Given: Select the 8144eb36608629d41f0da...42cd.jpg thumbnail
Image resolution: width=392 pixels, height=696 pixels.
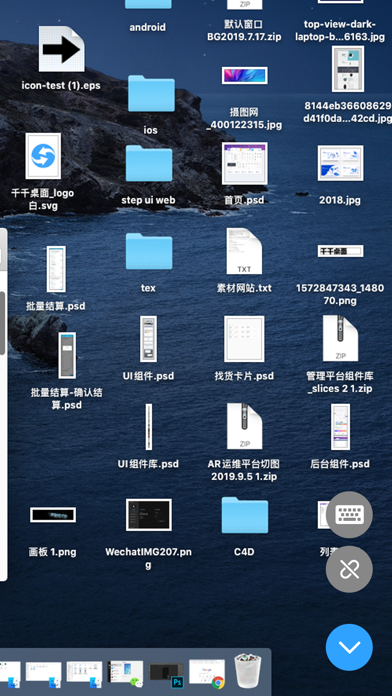Looking at the screenshot, I should coord(348,69).
